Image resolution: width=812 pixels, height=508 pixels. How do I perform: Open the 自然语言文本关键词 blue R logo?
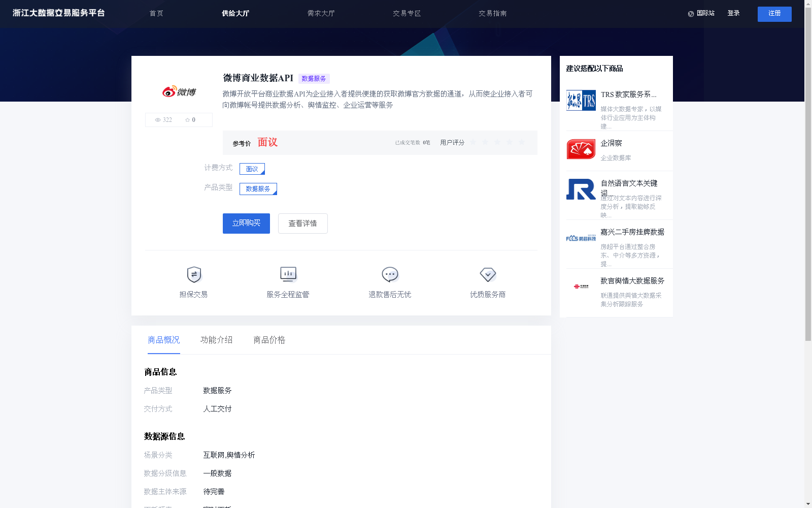(x=581, y=189)
